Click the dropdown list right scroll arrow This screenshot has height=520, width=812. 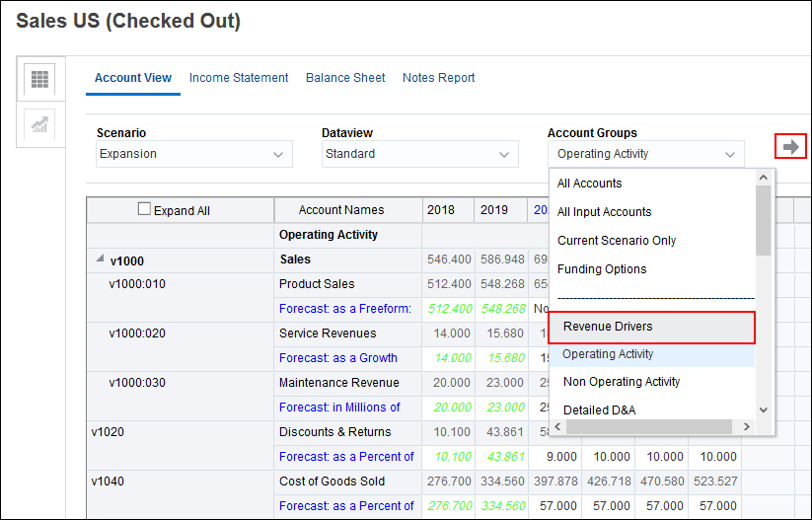(748, 426)
